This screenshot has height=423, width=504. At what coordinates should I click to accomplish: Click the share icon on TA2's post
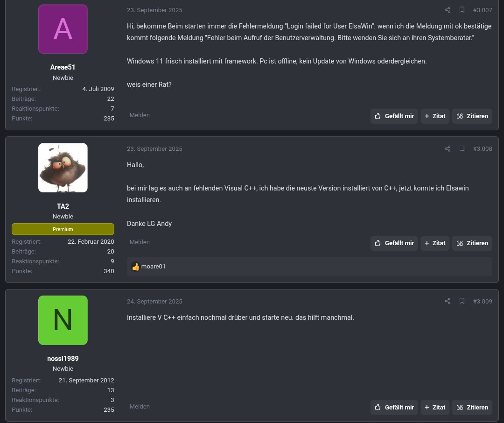(x=448, y=148)
